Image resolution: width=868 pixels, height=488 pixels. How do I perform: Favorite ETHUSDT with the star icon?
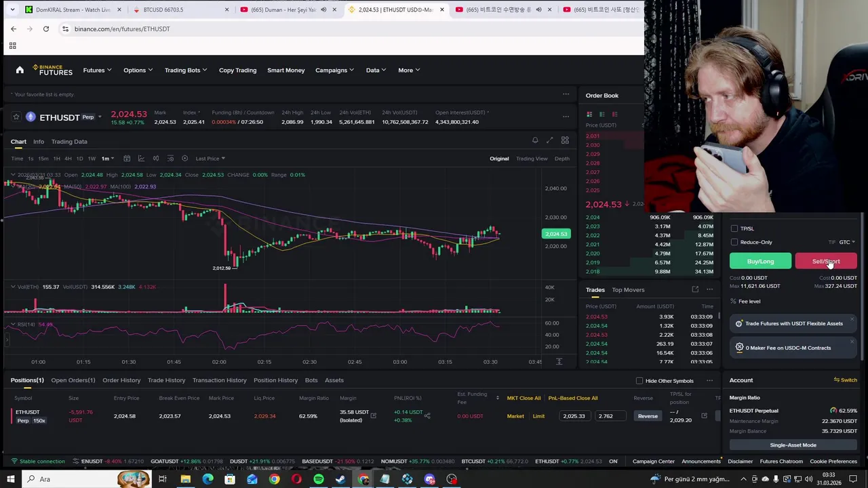point(16,117)
